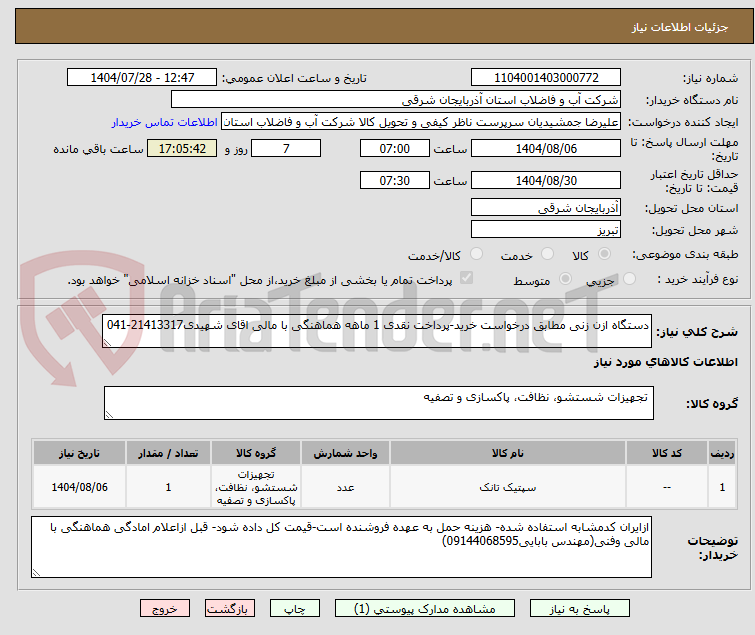
Task: Click the چاپ print button
Action: 295,609
